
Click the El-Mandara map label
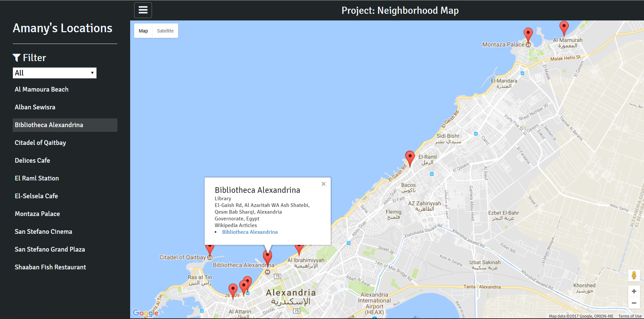tap(504, 84)
